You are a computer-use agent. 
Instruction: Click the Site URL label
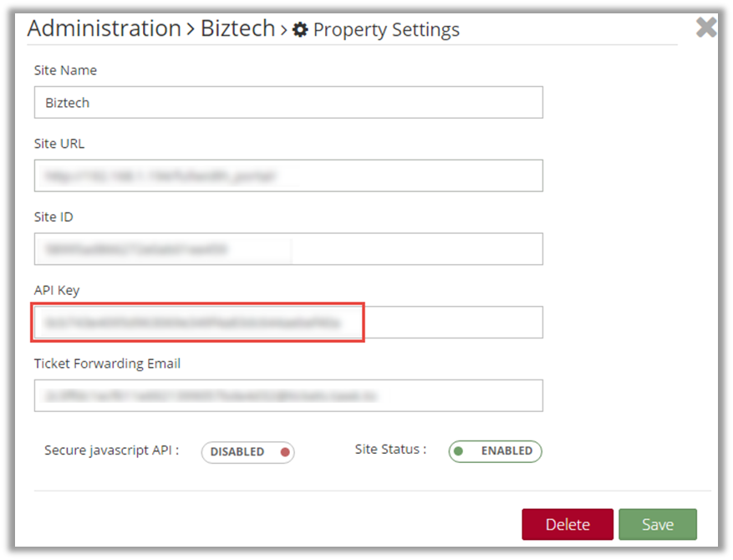coord(59,144)
